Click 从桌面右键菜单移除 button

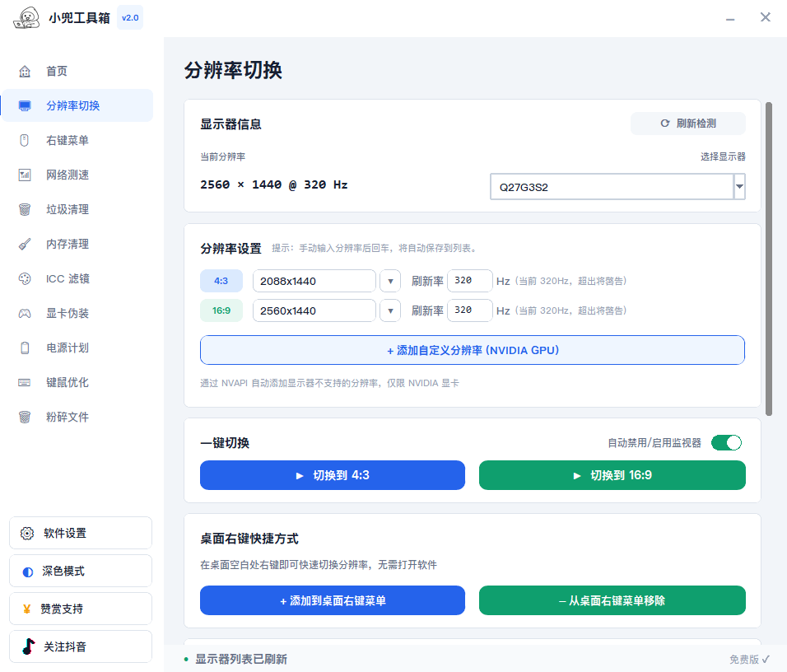tap(612, 600)
